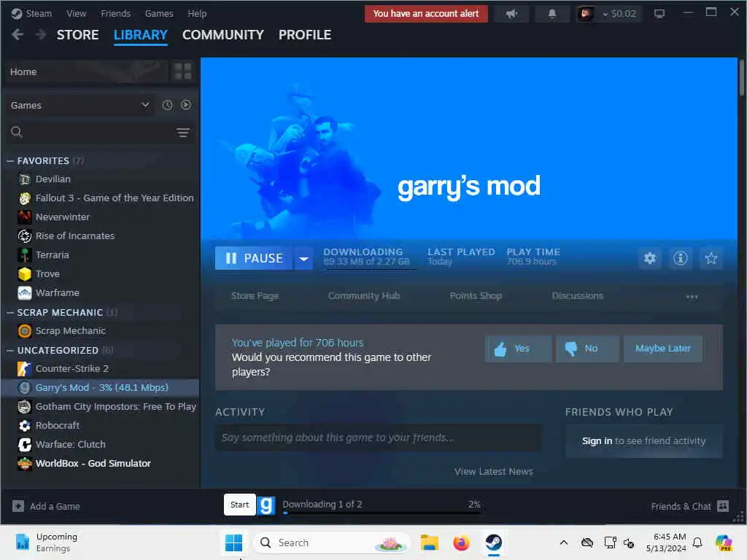Click the thumbs-up Yes recommendation button

[x=519, y=349]
